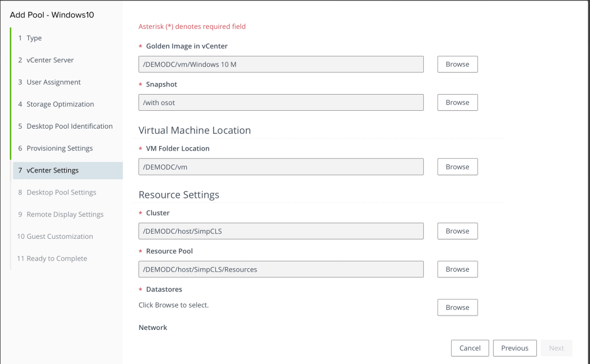Browse for Golden Image in vCenter
The image size is (590, 364).
pyautogui.click(x=457, y=64)
